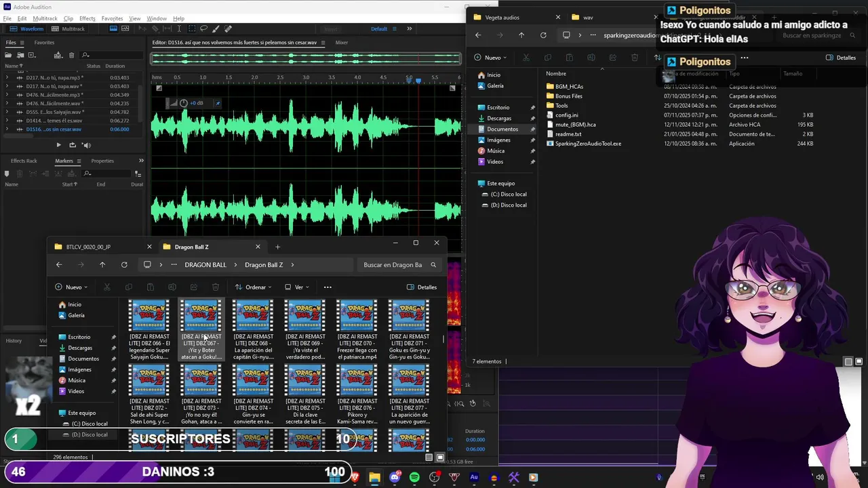This screenshot has width=868, height=488.
Task: Toggle Loop Playback in Files panel
Action: (x=72, y=144)
